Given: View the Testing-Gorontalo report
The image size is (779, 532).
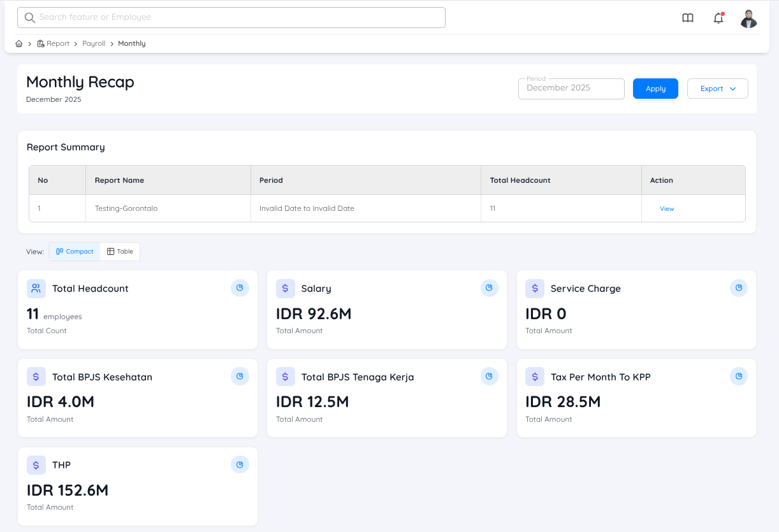Looking at the screenshot, I should [667, 209].
